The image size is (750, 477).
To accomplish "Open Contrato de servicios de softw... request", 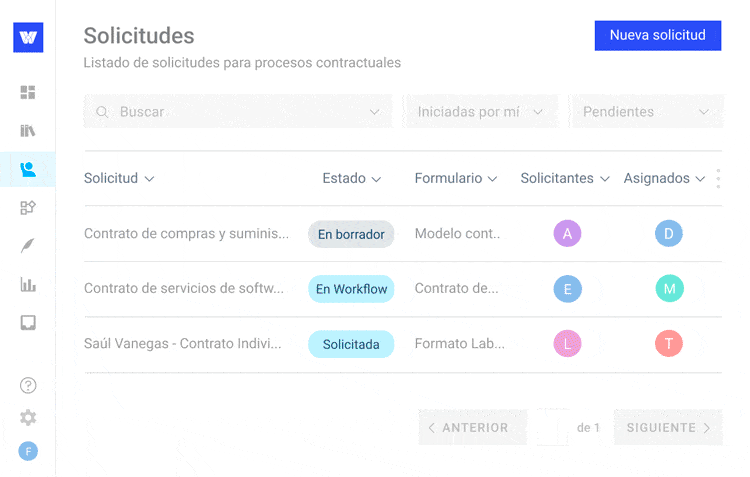I will coord(184,288).
